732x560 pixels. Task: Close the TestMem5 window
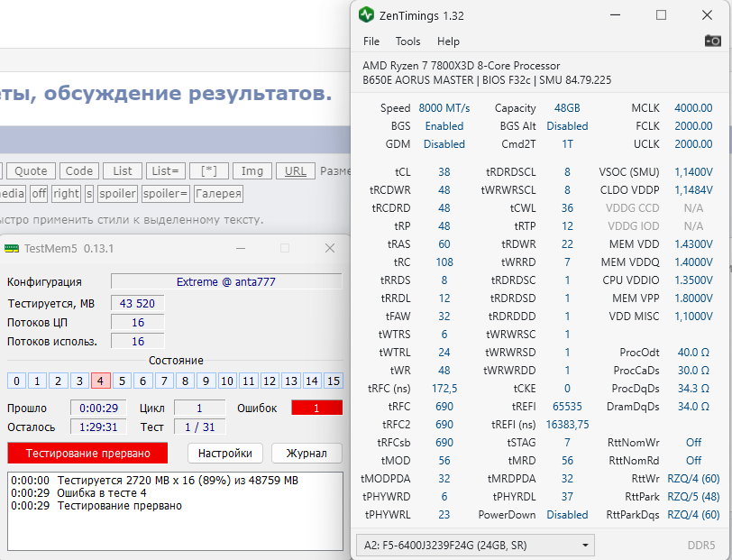pyautogui.click(x=330, y=248)
